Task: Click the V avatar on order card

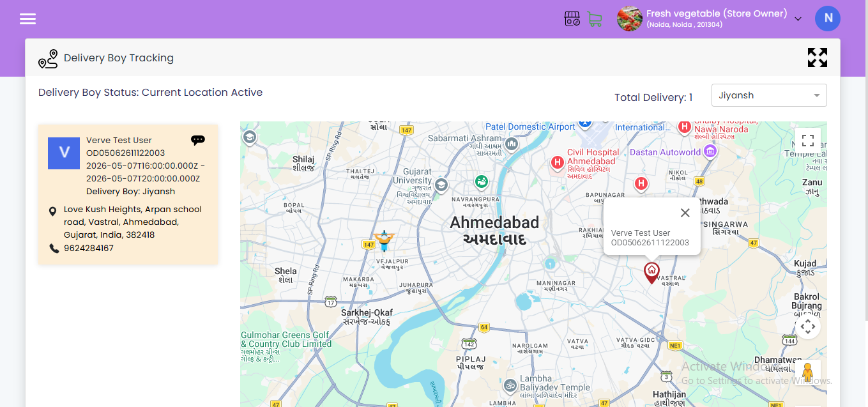Action: pyautogui.click(x=64, y=153)
